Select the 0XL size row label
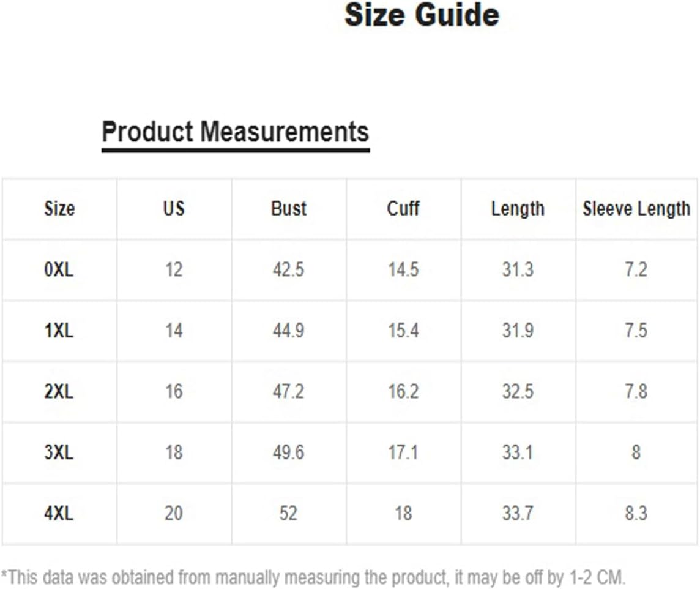The height and width of the screenshot is (589, 700). coord(59,269)
